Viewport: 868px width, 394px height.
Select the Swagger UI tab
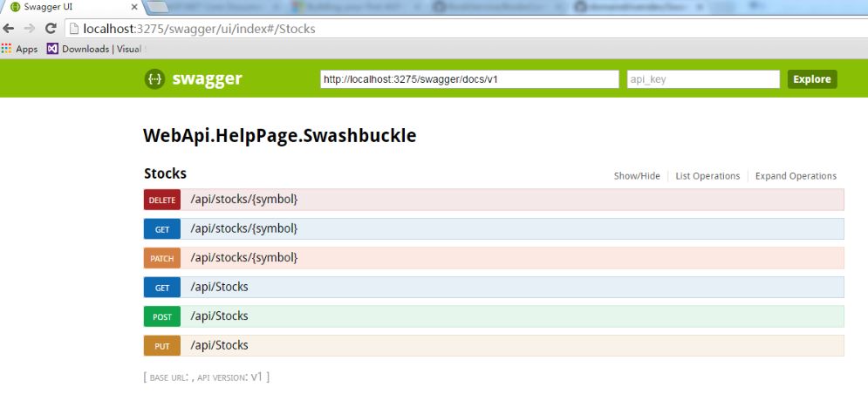point(72,8)
